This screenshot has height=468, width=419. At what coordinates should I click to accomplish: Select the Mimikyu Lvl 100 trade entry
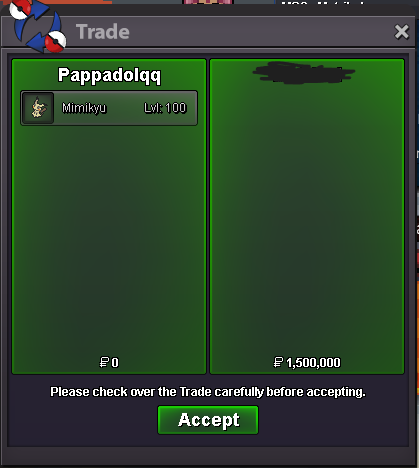pos(109,108)
